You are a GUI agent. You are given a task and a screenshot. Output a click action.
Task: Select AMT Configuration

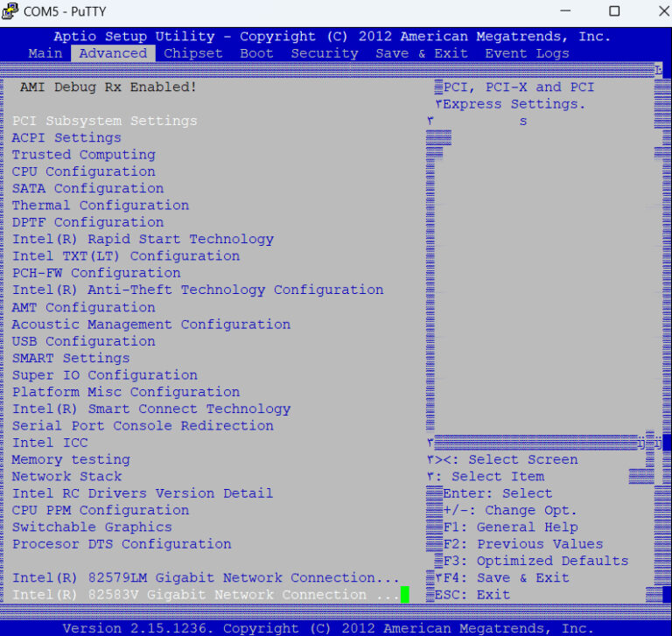(x=84, y=307)
